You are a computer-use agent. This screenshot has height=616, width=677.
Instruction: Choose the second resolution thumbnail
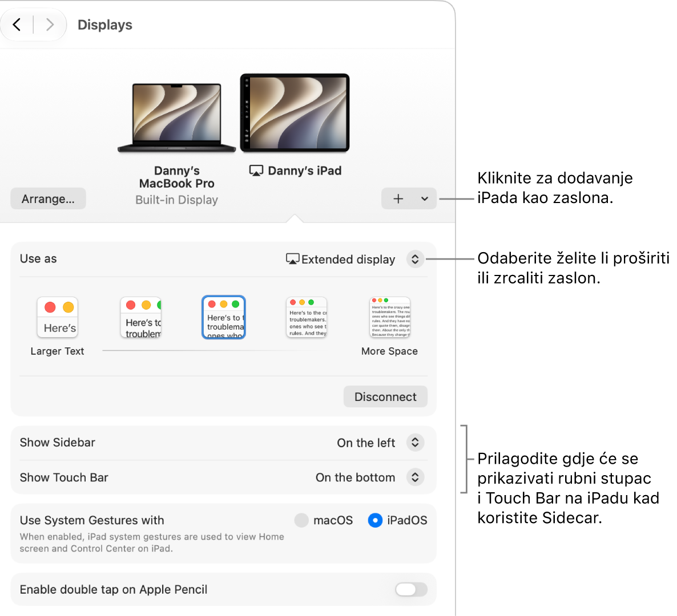pyautogui.click(x=141, y=317)
